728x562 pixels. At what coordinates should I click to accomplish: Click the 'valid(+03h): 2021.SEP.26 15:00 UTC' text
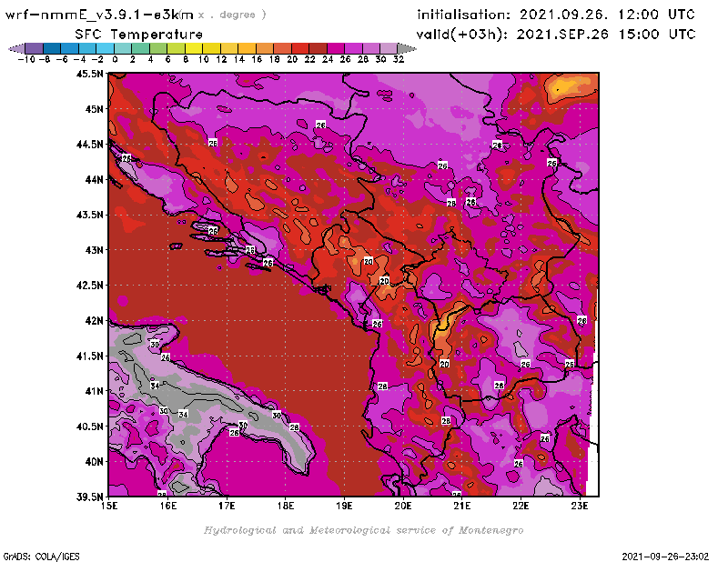(556, 34)
